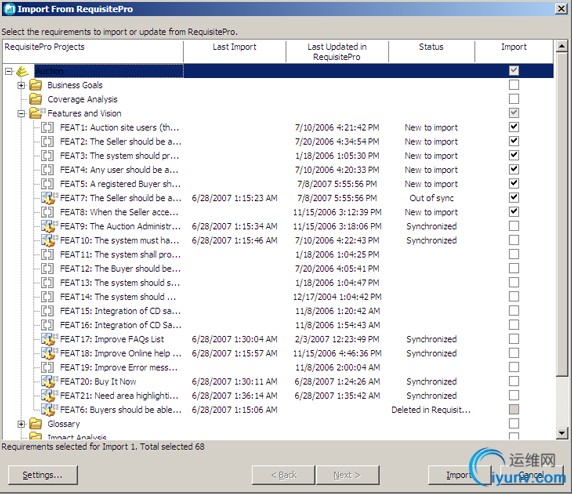Click the FEAT12 requirement bracket icon
572x494 pixels.
coord(47,269)
